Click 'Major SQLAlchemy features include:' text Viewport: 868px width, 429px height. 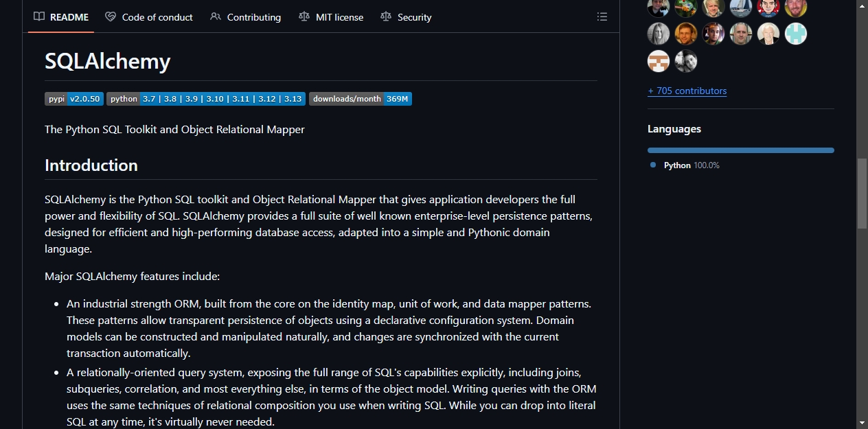132,277
